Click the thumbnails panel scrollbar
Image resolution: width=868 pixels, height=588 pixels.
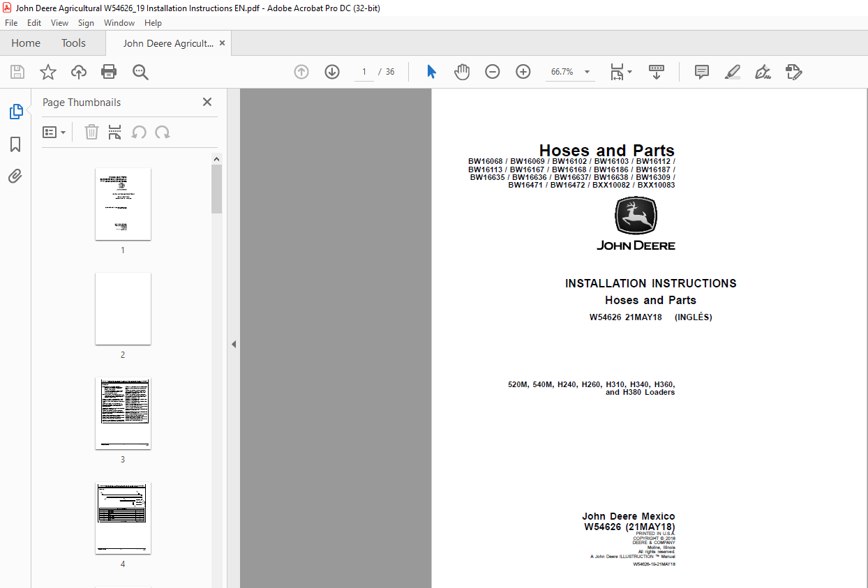[x=217, y=188]
